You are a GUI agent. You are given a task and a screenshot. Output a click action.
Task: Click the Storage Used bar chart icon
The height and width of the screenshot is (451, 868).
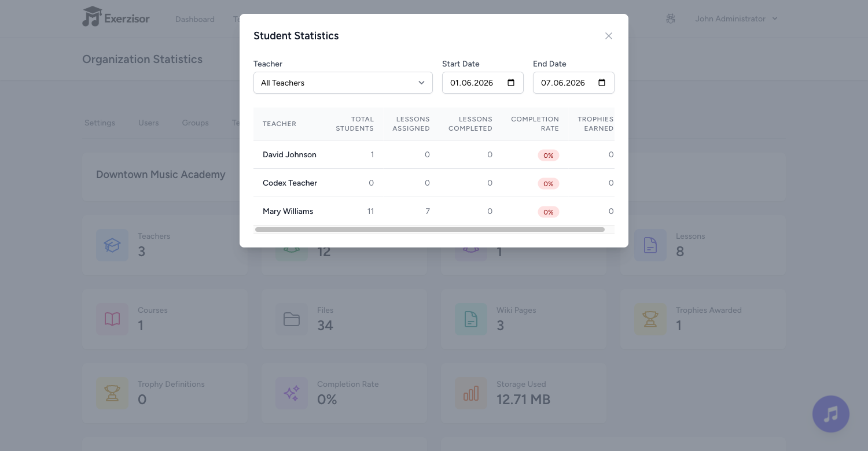(471, 393)
